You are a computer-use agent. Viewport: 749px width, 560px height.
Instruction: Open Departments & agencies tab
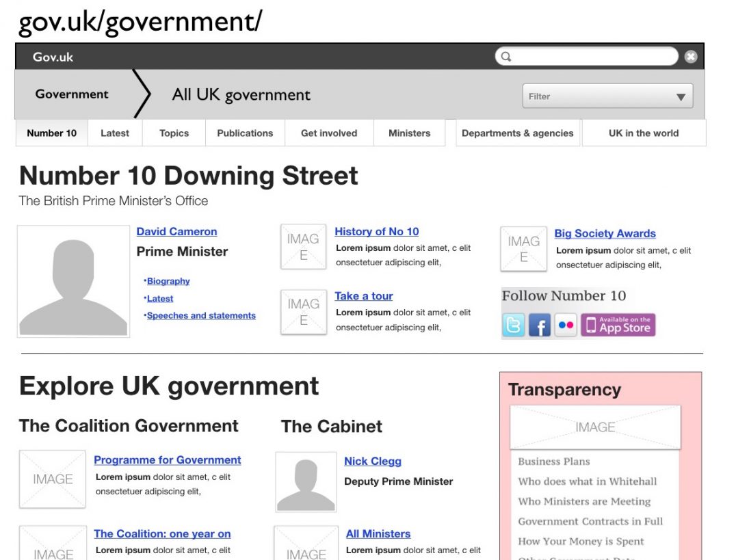(518, 133)
